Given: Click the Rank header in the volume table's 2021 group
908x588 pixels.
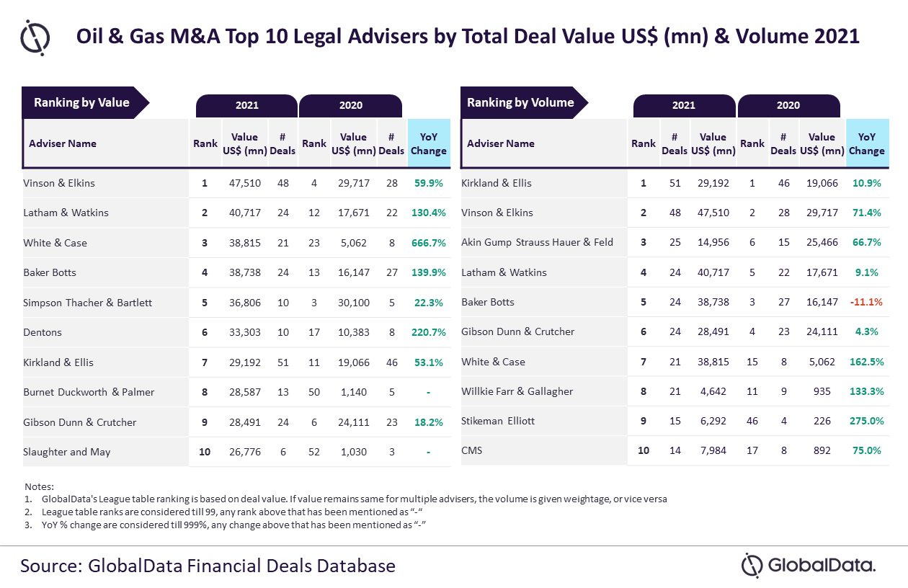Looking at the screenshot, I should click(644, 143).
